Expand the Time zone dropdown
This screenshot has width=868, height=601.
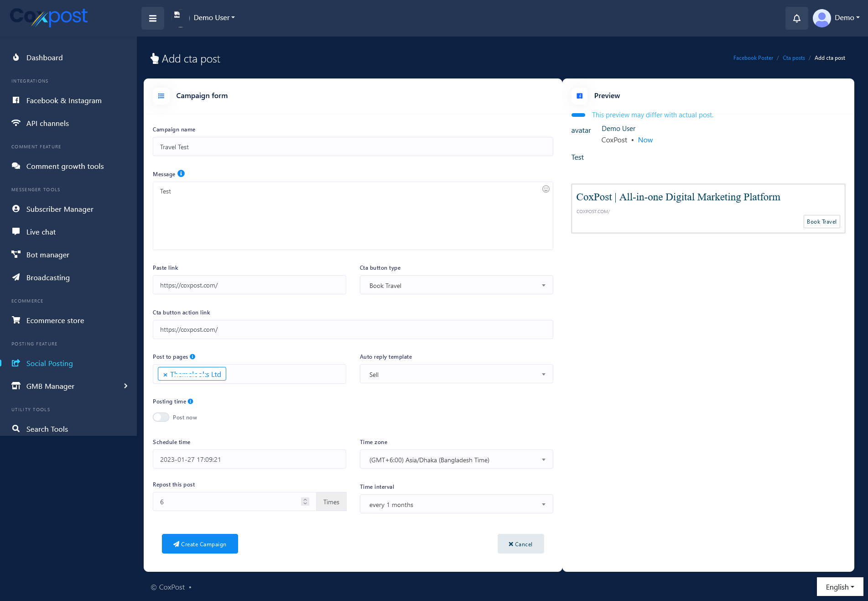click(456, 460)
